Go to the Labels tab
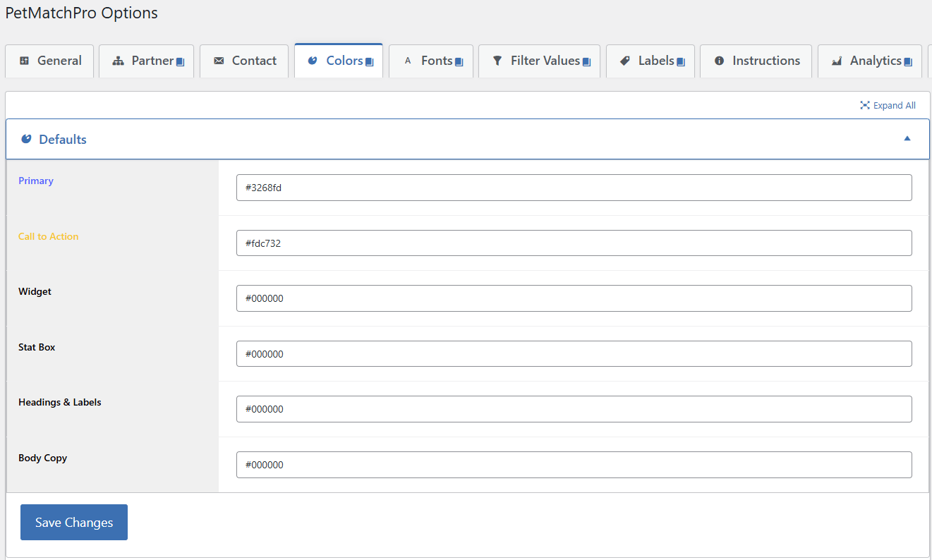The image size is (932, 560). (650, 61)
